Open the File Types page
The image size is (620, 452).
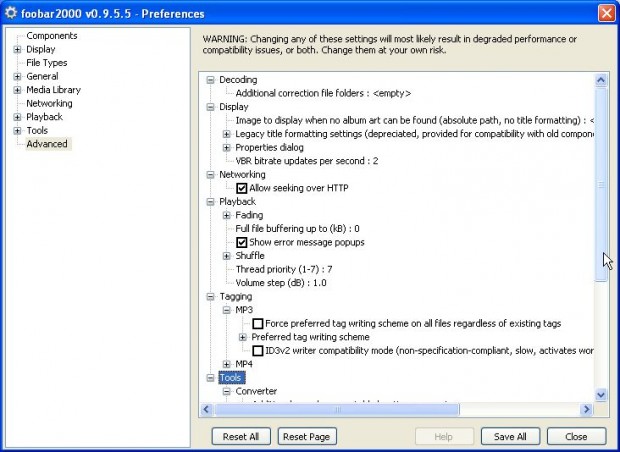click(47, 63)
